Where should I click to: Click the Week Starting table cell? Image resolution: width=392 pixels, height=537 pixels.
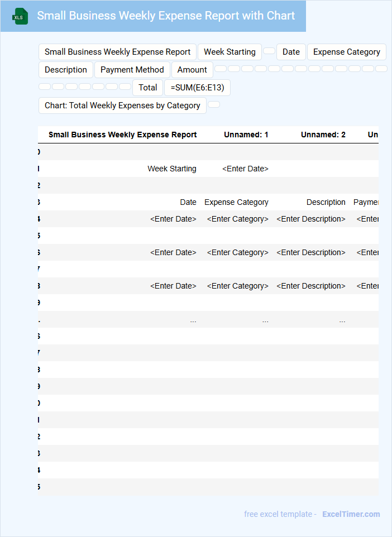coord(171,169)
